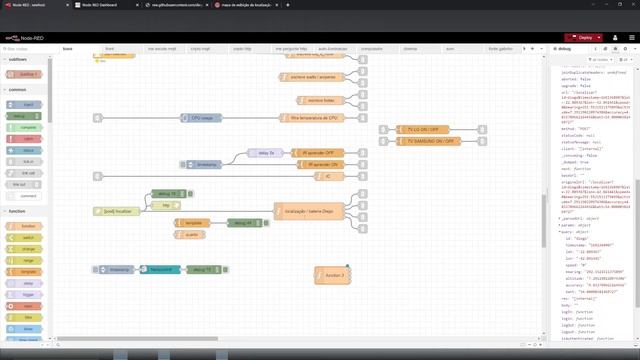Select the TV SAMSUNG ON / OFF node
The height and width of the screenshot is (360, 640).
coord(429,141)
